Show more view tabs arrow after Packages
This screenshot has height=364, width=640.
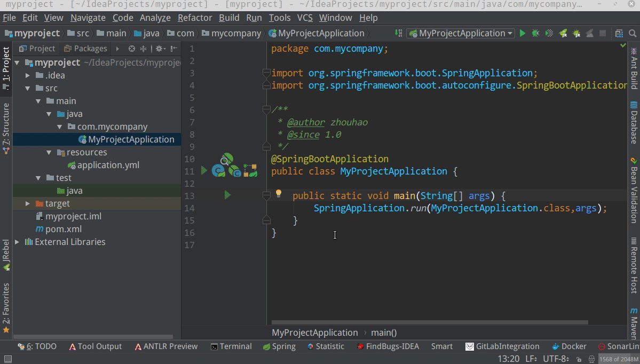pos(117,49)
